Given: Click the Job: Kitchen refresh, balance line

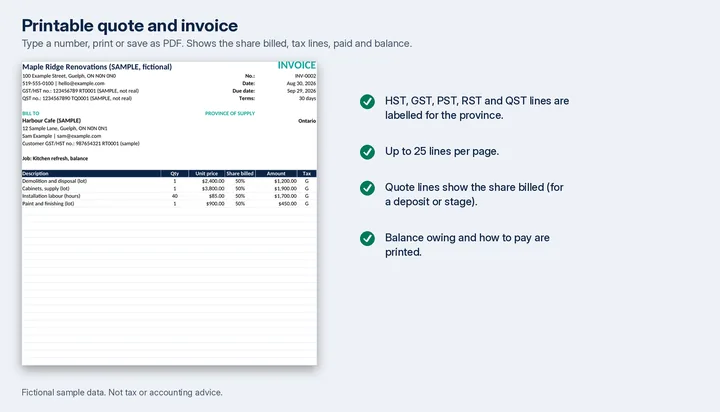Looking at the screenshot, I should [x=55, y=158].
